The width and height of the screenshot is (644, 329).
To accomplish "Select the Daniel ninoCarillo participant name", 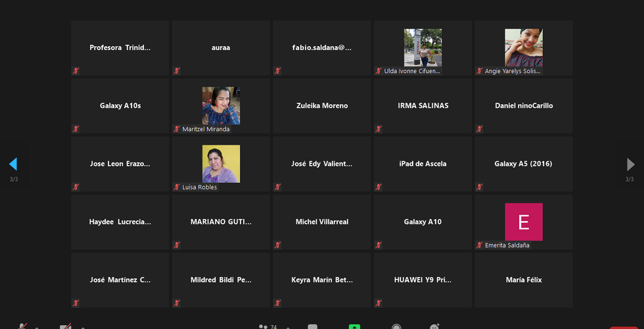I will coord(524,106).
